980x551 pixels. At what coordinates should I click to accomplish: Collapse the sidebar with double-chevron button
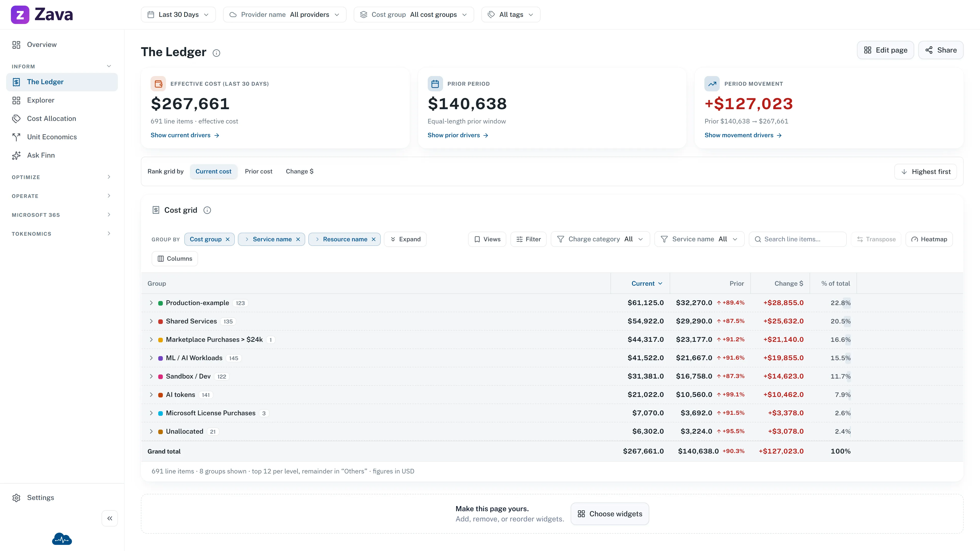point(109,518)
